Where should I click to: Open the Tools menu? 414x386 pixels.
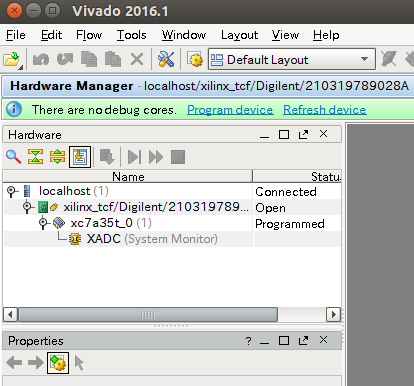131,35
